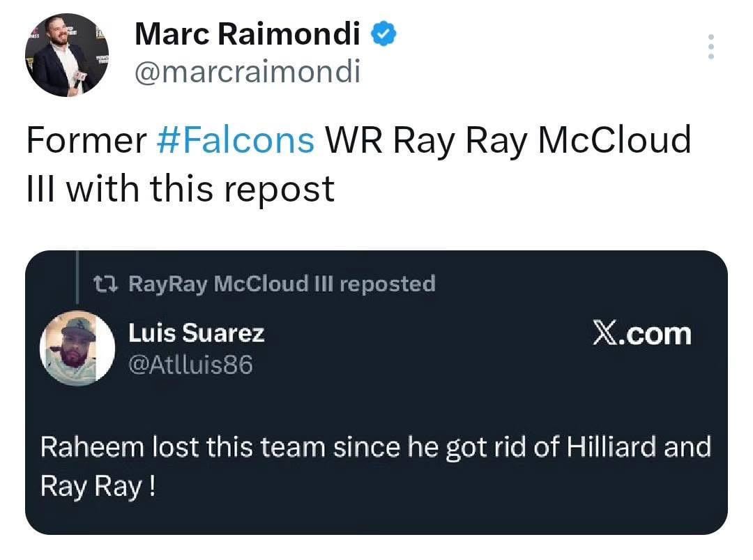753x560 pixels.
Task: Open Luis Suarez's profile via his name
Action: [x=196, y=333]
